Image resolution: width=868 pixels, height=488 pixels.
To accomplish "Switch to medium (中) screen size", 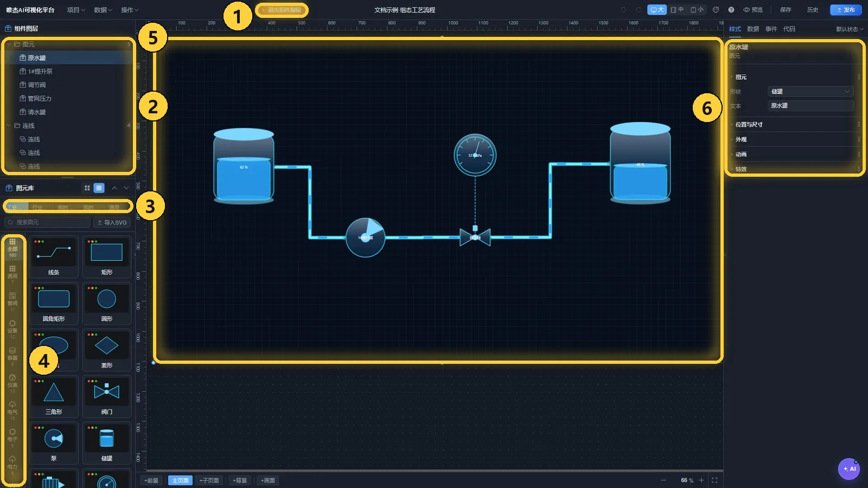I will coord(677,10).
